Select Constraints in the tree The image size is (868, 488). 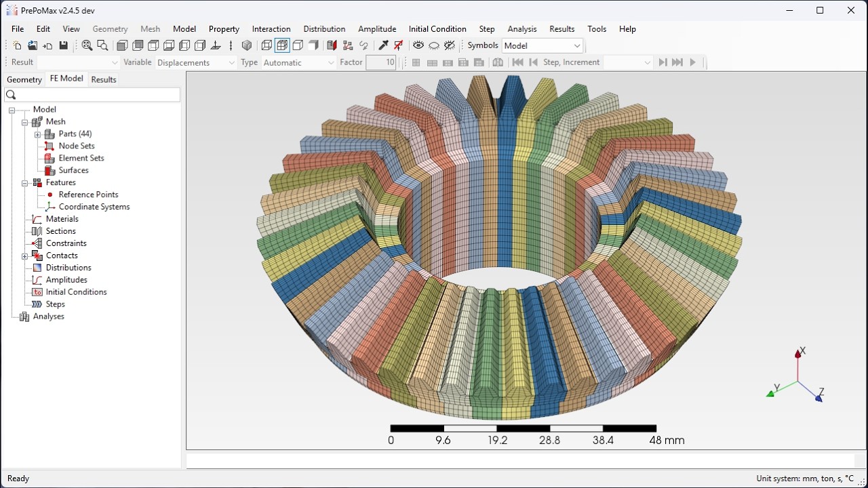pos(66,243)
